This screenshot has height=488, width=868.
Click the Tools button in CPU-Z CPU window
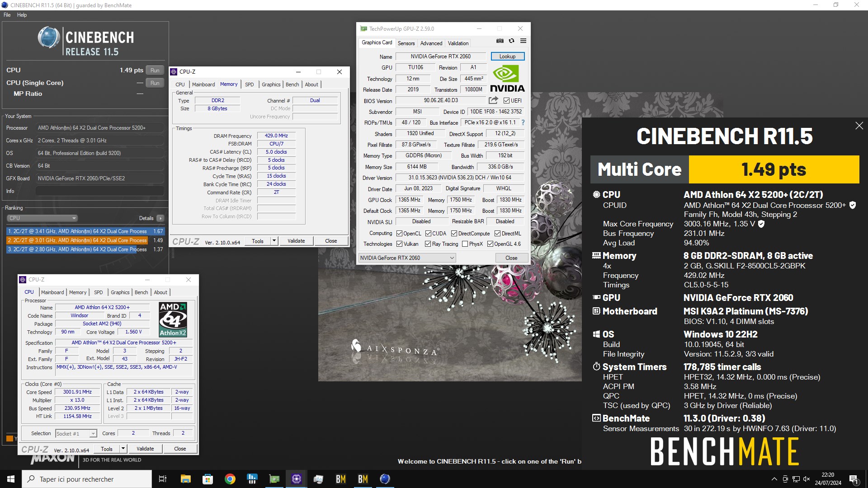107,449
